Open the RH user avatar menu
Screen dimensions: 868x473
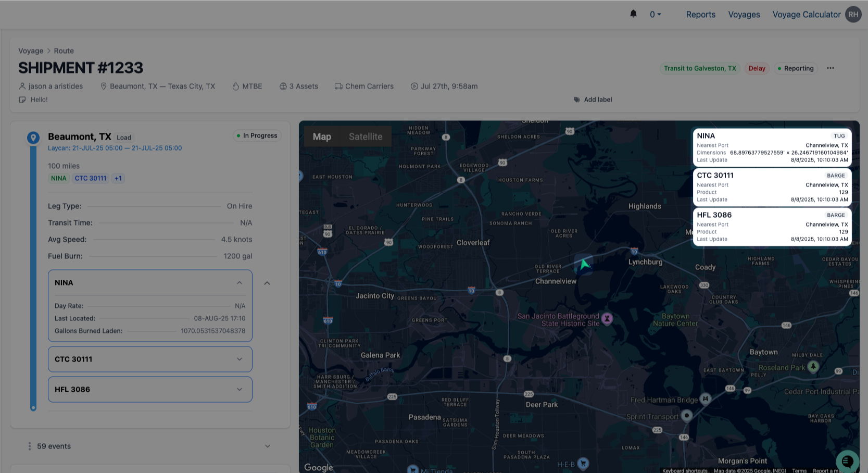853,15
